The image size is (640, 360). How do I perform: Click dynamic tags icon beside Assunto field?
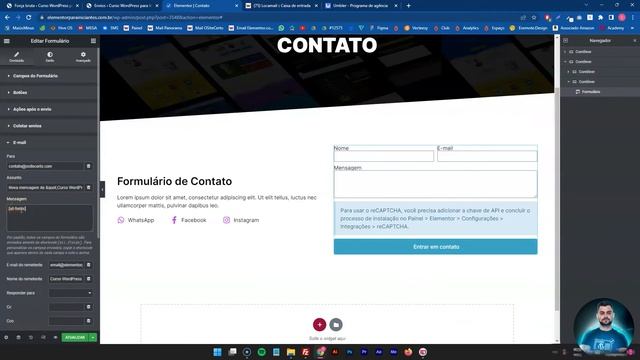point(89,187)
